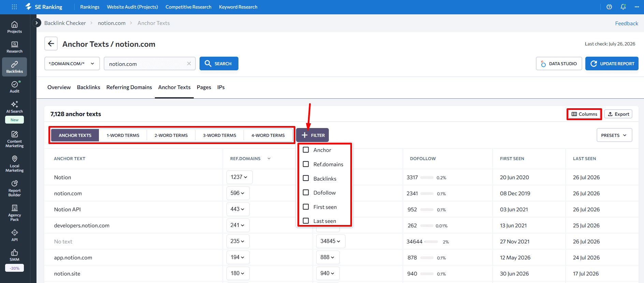Open Website Audit (Projects) menu
The image size is (644, 283).
pyautogui.click(x=132, y=7)
